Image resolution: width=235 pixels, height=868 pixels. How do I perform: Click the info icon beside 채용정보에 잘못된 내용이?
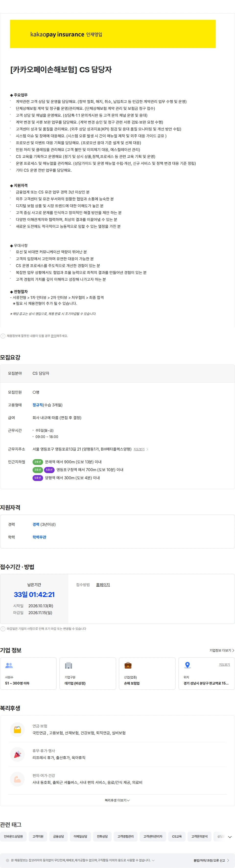click(x=3, y=336)
